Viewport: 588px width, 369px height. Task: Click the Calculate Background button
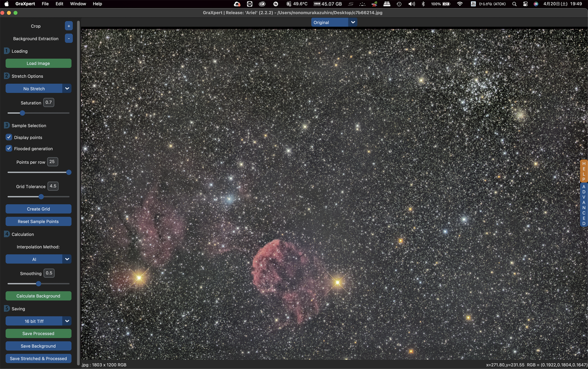click(38, 296)
